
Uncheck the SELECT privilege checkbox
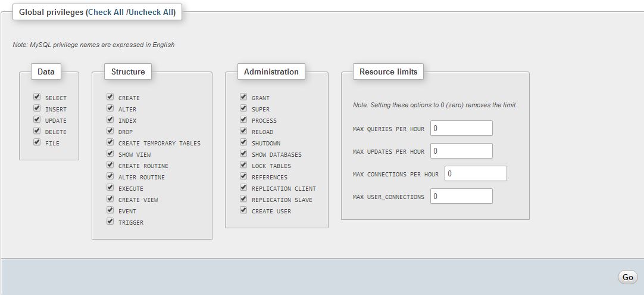(37, 97)
